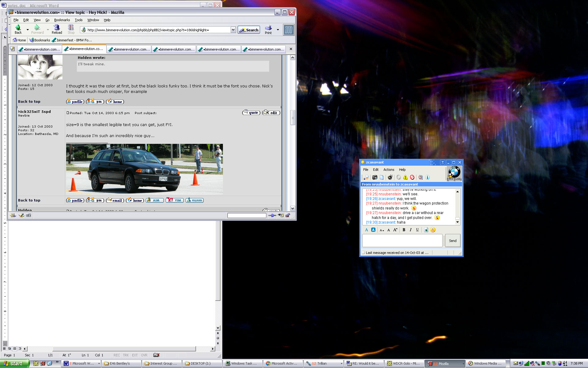Image resolution: width=588 pixels, height=368 pixels.
Task: Open the chat window titlebar dropdown arrow
Action: pyautogui.click(x=443, y=162)
